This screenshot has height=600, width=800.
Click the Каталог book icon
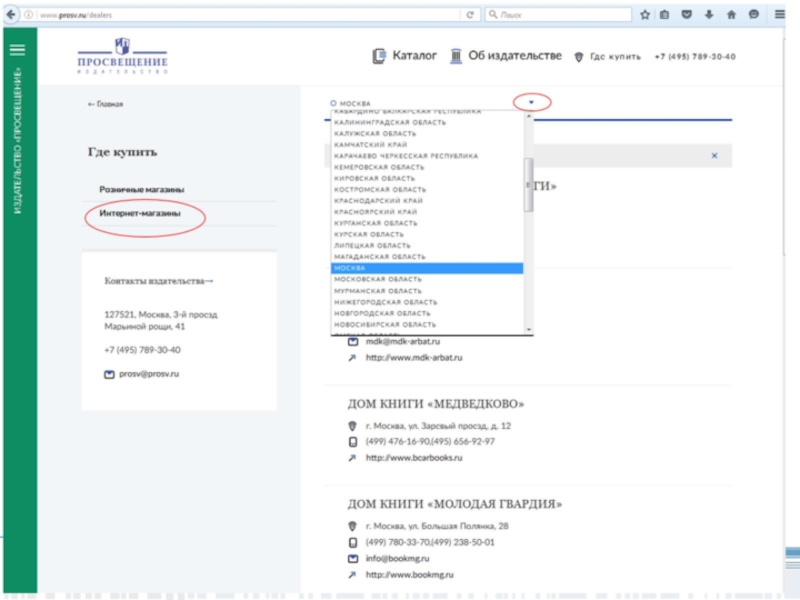point(379,56)
